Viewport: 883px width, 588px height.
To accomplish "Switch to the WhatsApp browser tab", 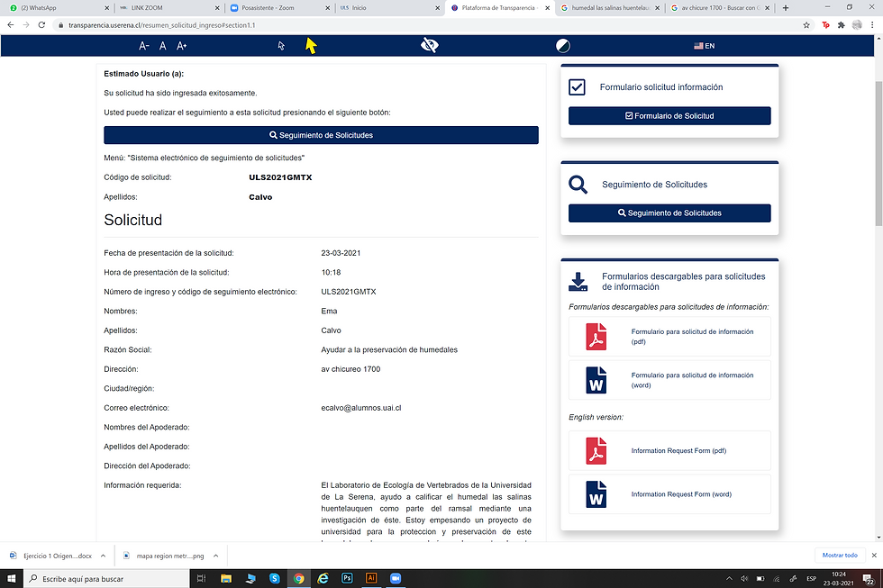I will click(56, 8).
